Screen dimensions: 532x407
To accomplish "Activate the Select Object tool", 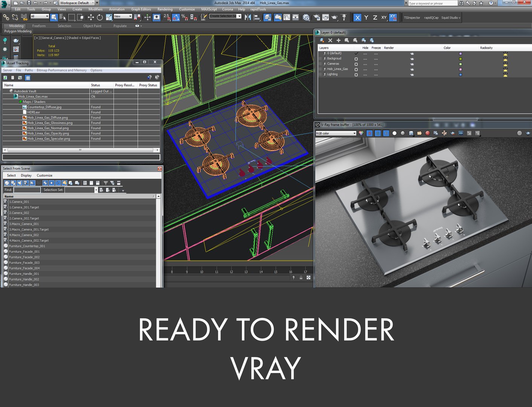I will point(54,17).
